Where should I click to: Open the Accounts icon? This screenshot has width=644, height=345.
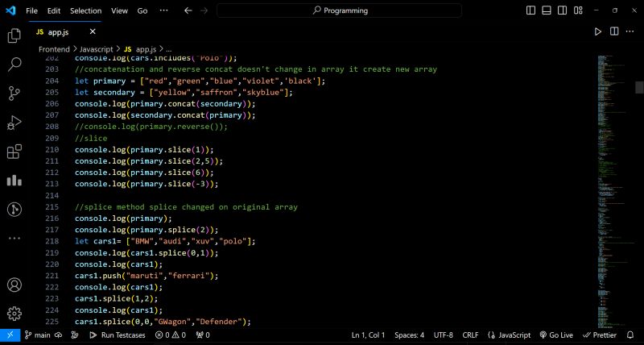point(14,285)
